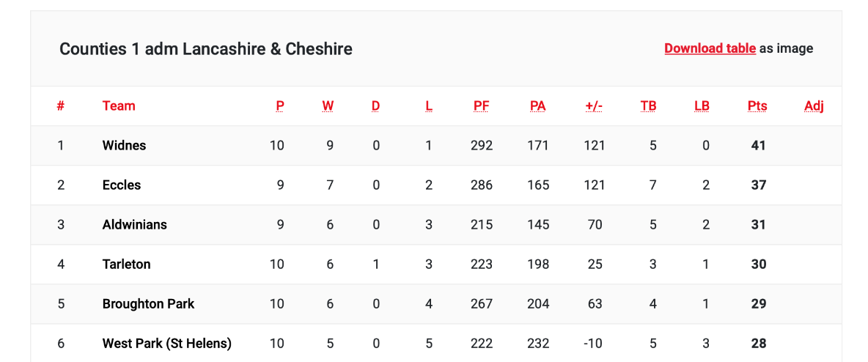Screen dimensions: 868x362
Task: Click the L (losses) column header
Action: tap(429, 106)
